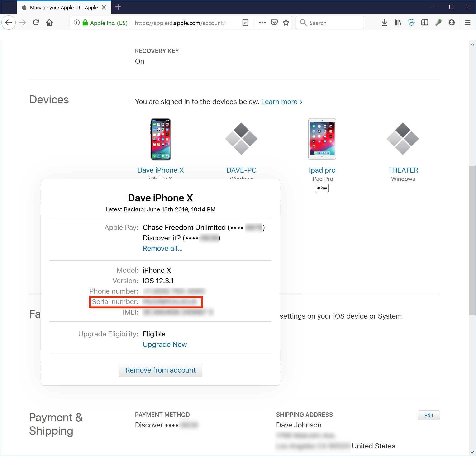Open the Library panel

point(398,22)
